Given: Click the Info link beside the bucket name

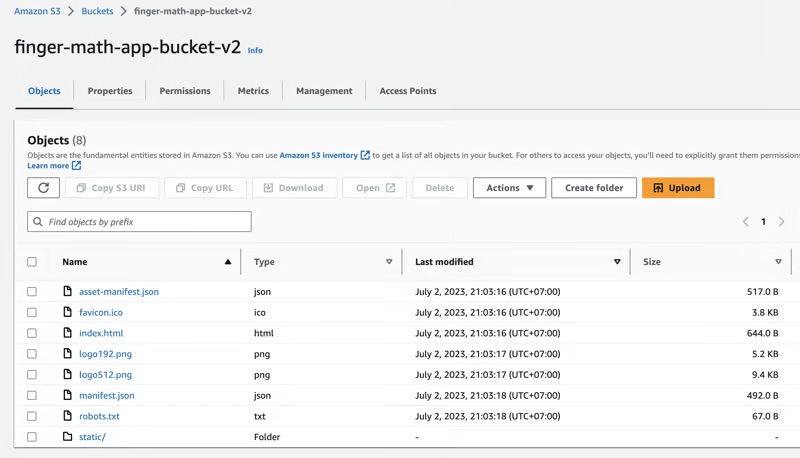Looking at the screenshot, I should pos(255,50).
